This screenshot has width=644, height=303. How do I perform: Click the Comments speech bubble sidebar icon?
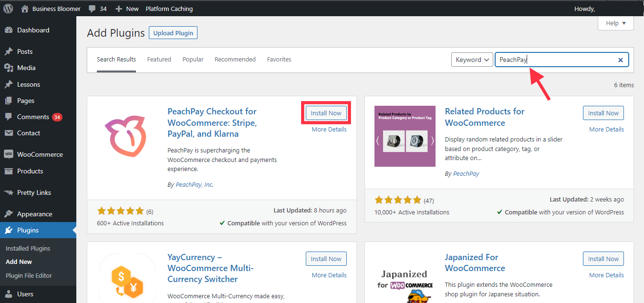(9, 117)
